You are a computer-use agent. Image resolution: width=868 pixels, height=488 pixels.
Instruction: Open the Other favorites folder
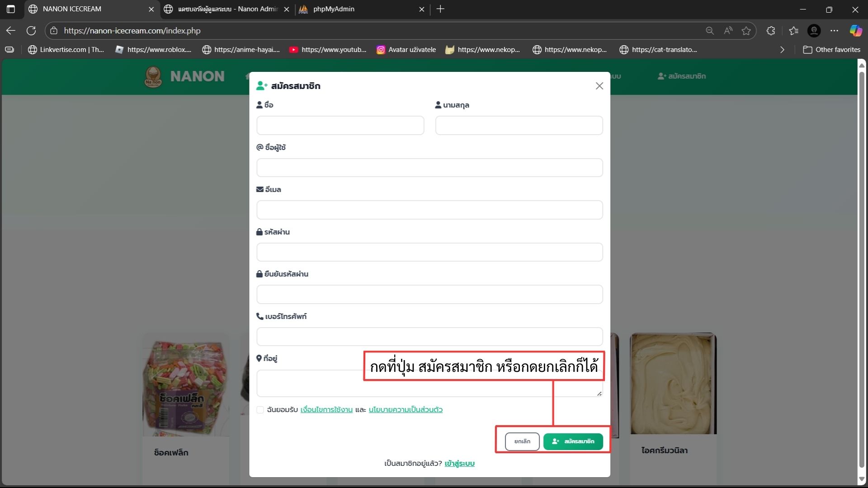(x=832, y=50)
